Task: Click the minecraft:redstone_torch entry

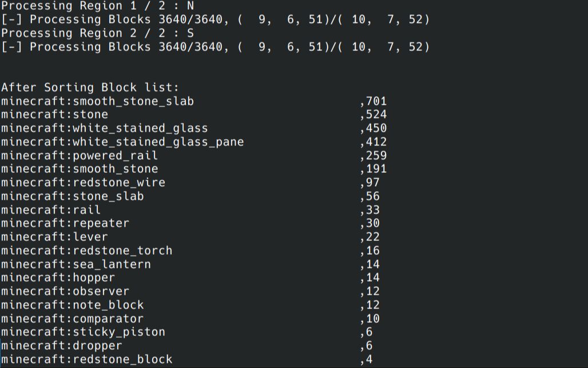Action: (86, 251)
